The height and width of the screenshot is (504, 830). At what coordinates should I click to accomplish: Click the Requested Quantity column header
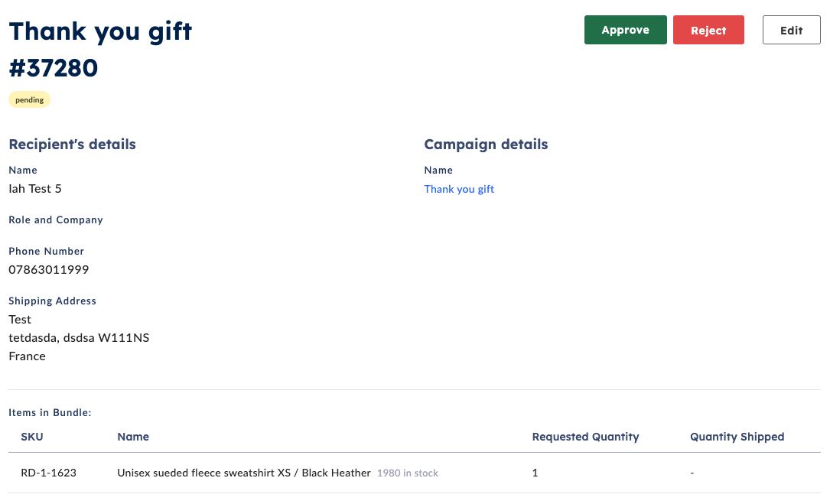click(585, 437)
